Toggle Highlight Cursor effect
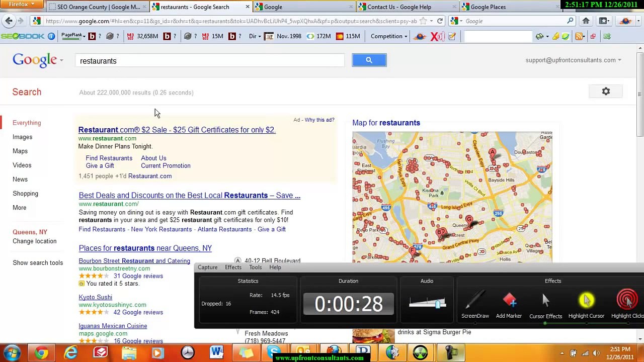This screenshot has height=362, width=644. click(586, 305)
